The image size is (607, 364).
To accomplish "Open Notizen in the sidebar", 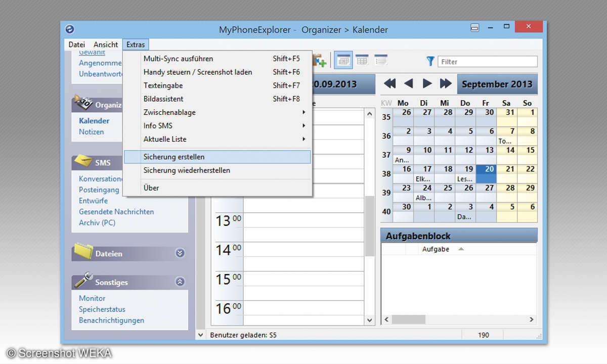I will pyautogui.click(x=91, y=132).
